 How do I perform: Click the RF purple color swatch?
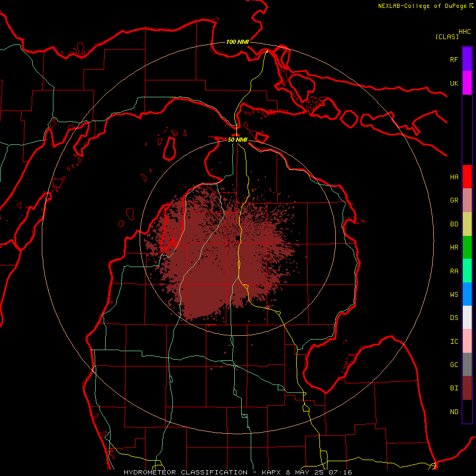click(467, 59)
